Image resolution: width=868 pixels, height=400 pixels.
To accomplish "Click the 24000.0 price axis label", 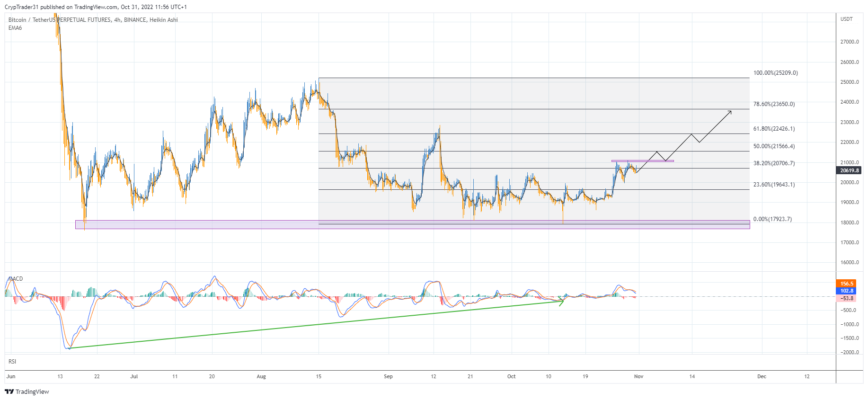I will tap(850, 102).
